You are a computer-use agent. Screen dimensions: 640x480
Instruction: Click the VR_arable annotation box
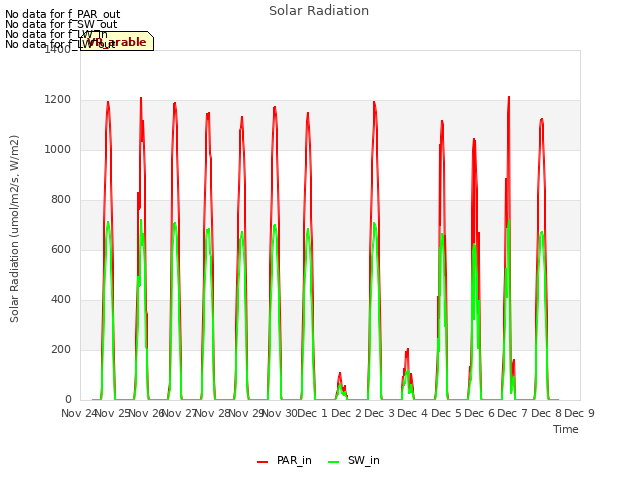click(x=117, y=41)
